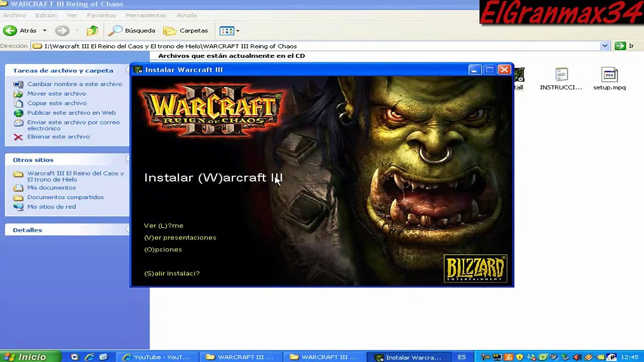Close the Instalar Warcraft III window
This screenshot has width=644, height=362.
(504, 70)
